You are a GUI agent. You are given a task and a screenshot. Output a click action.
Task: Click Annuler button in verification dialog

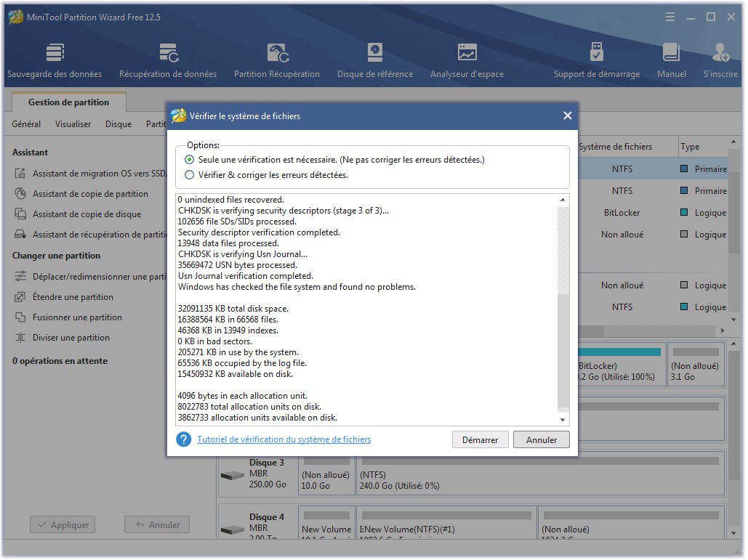pos(542,440)
